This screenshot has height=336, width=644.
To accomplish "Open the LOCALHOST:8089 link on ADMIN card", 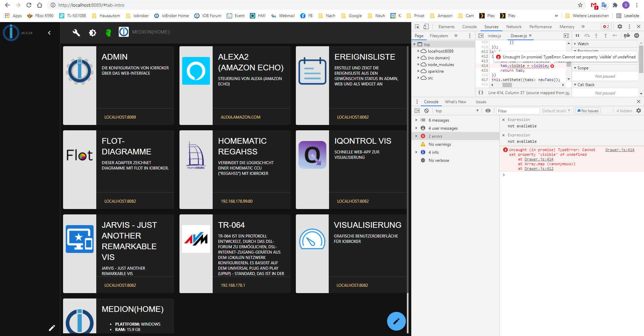I will click(x=120, y=117).
